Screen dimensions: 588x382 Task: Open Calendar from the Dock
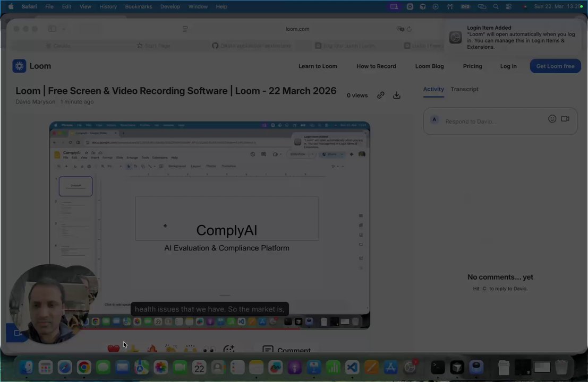199,367
